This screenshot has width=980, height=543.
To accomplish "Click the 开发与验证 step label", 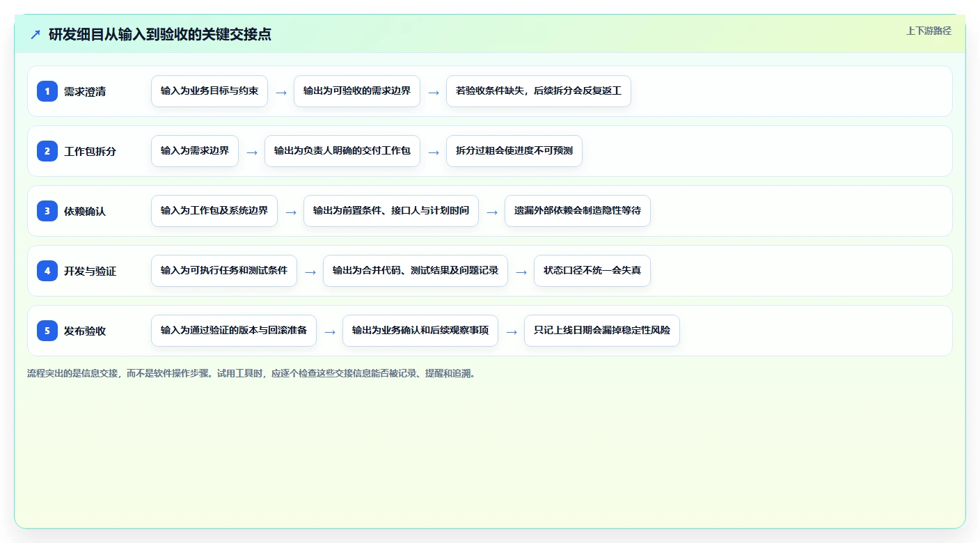I will coord(90,271).
